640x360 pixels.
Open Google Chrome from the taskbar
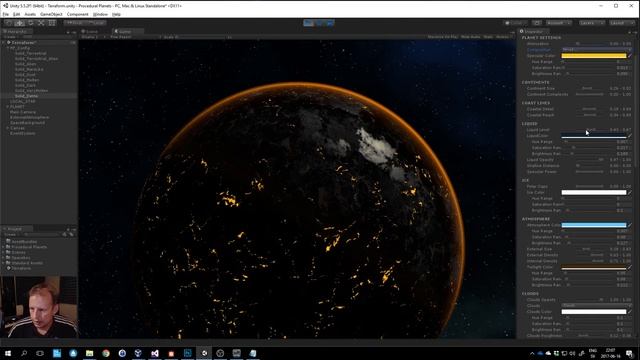coord(106,353)
